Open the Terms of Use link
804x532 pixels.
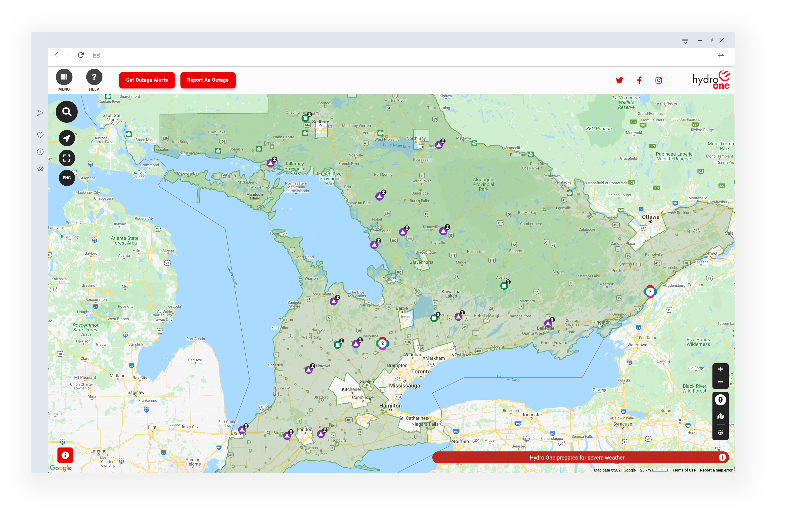pos(683,470)
